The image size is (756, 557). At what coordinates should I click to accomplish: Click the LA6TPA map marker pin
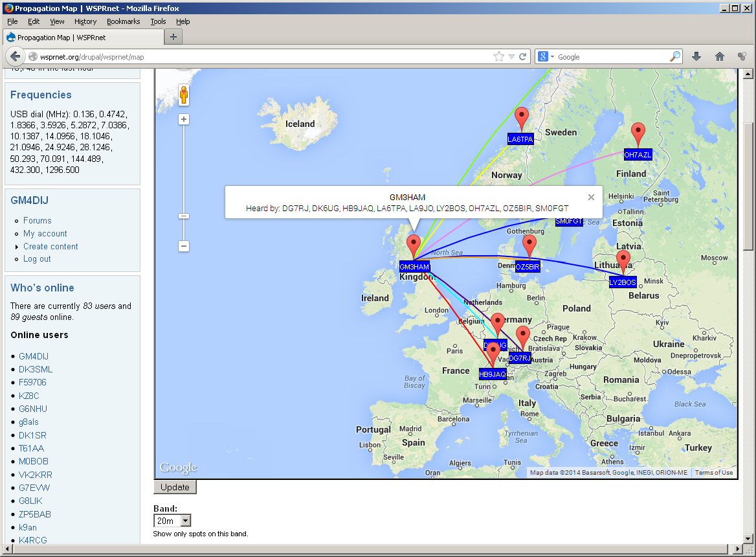coord(521,119)
